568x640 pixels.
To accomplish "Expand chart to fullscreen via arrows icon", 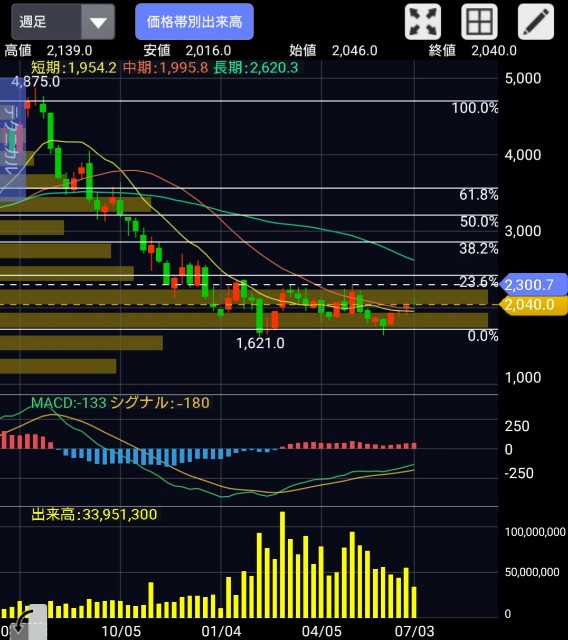I will click(423, 22).
